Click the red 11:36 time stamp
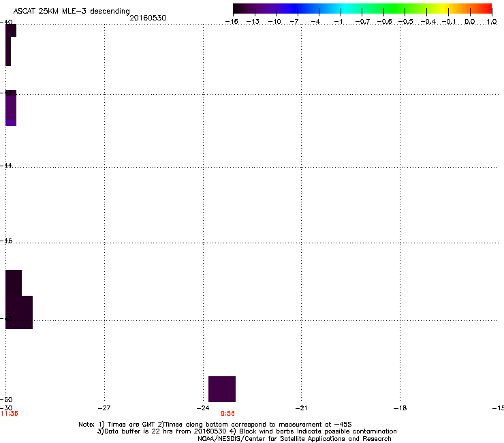The width and height of the screenshot is (504, 443). [x=9, y=414]
